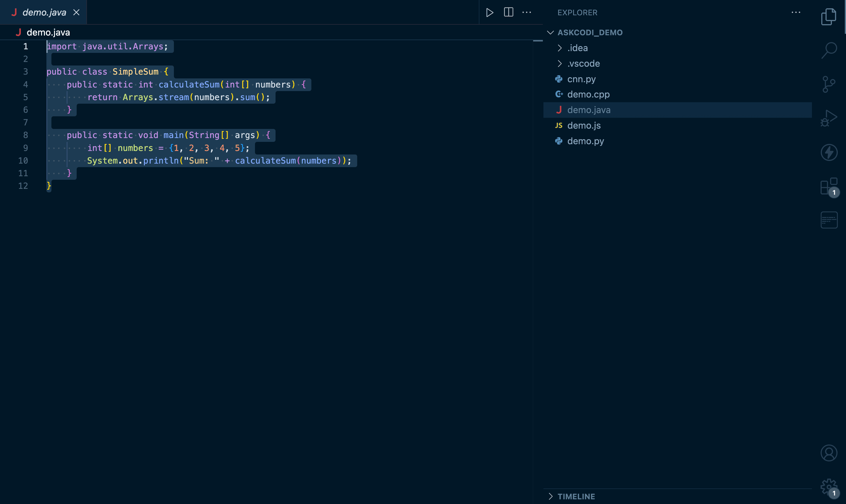The image size is (846, 504).
Task: Click 'calculateSum' in method declaration line 4
Action: (189, 84)
